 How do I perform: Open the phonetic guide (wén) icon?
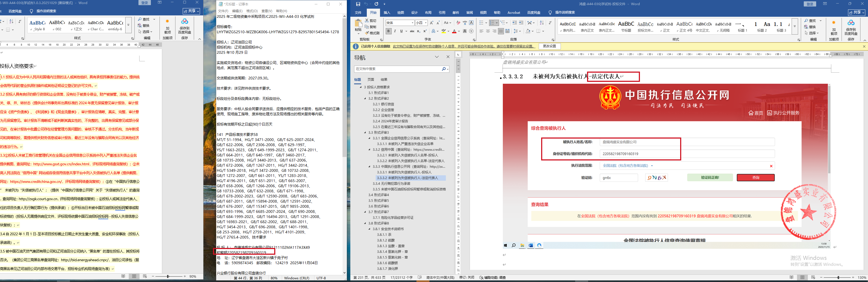(465, 23)
